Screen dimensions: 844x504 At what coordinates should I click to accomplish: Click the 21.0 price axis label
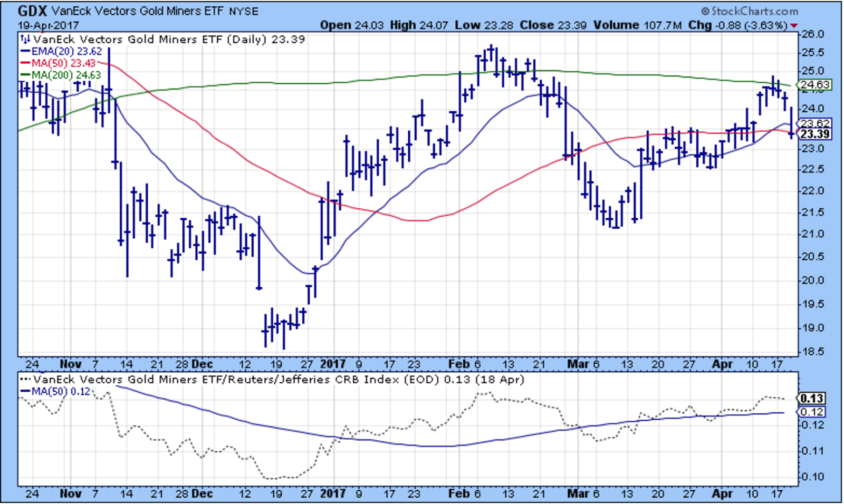coord(813,234)
